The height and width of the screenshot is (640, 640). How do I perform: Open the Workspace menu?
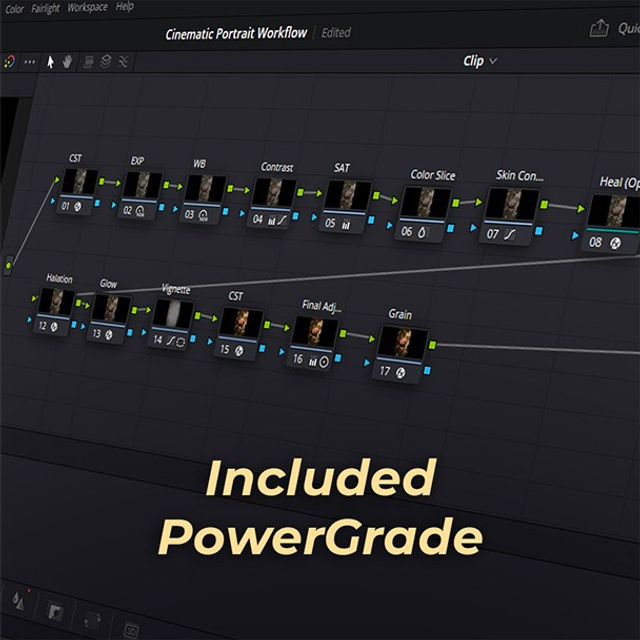87,7
